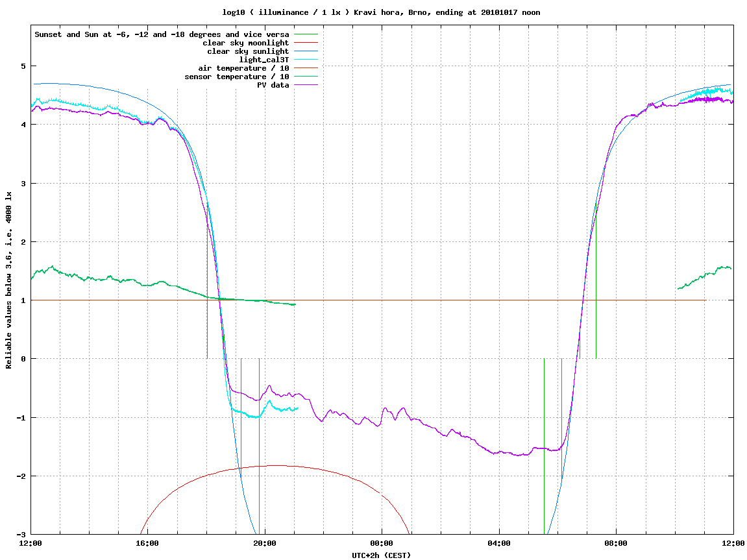Image resolution: width=747 pixels, height=560 pixels.
Task: Click the red moonlight legend line sample
Action: point(306,43)
